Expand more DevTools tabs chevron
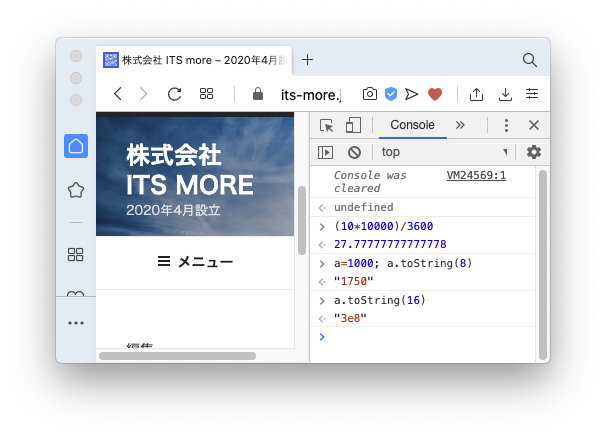The image size is (606, 437). click(460, 125)
